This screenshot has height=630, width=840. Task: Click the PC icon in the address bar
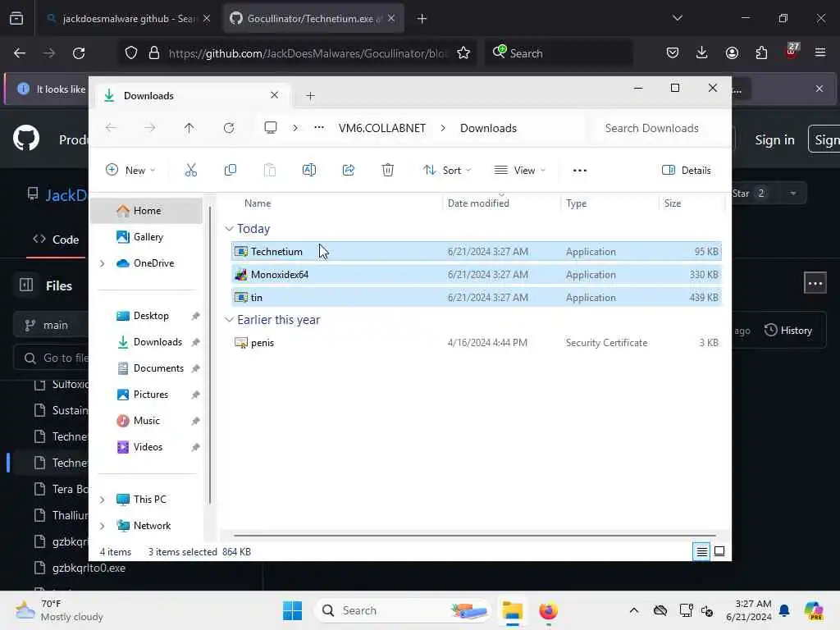click(271, 127)
